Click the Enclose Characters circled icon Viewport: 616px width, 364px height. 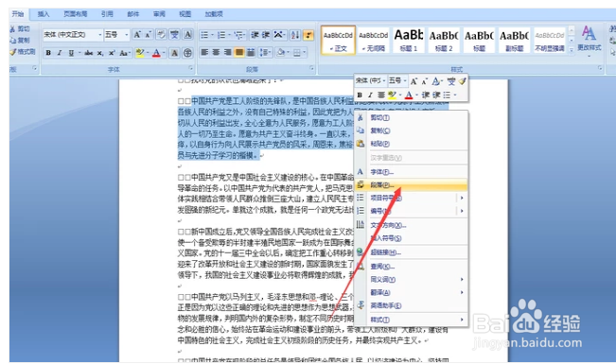click(x=187, y=53)
